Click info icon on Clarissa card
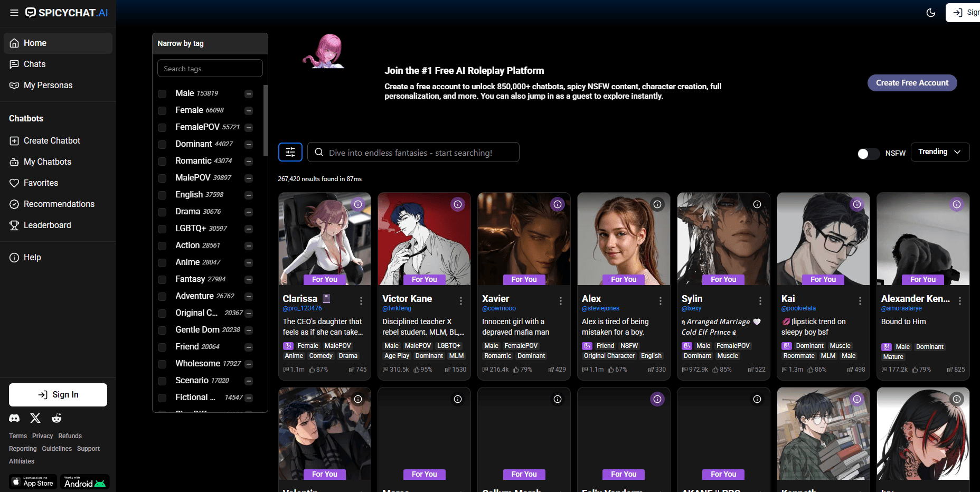This screenshot has width=980, height=492. [x=358, y=204]
